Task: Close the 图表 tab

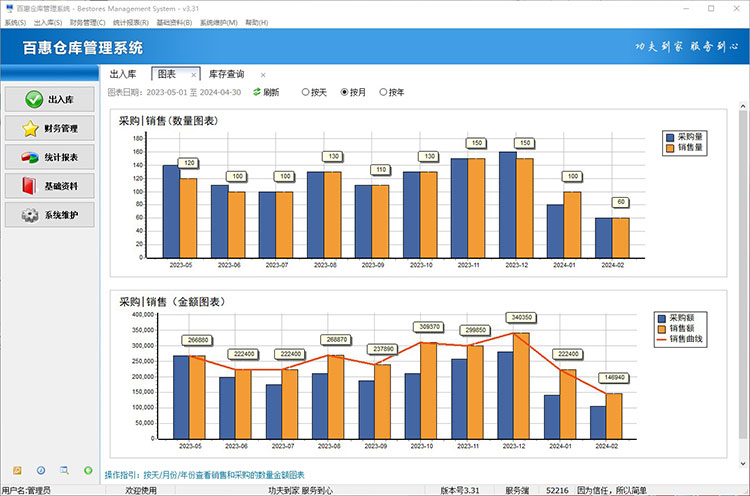Action: [x=193, y=75]
